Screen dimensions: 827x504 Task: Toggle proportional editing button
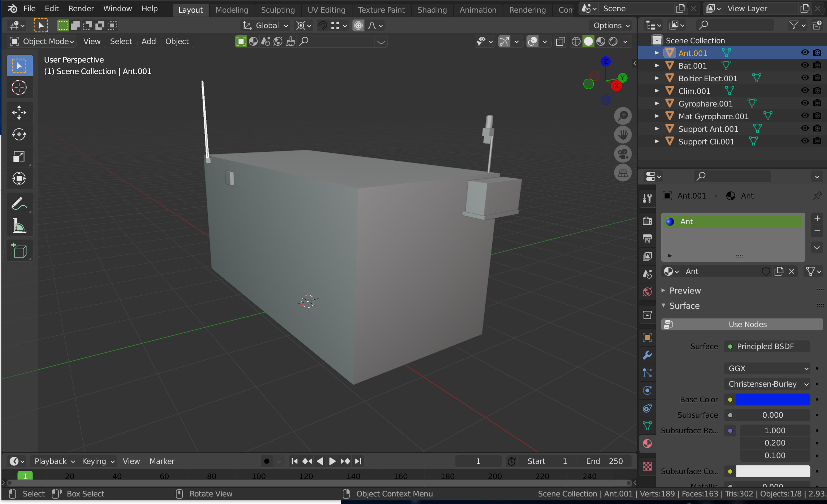[x=358, y=26]
